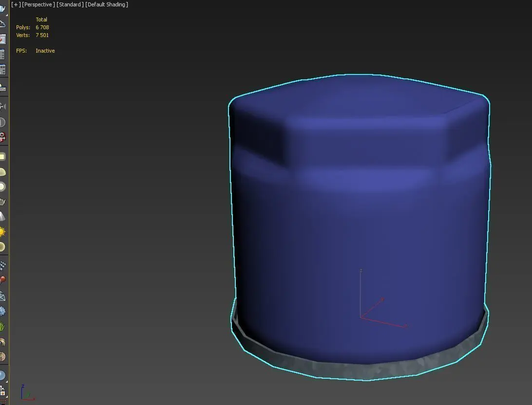Click the Verts count '7 501'

[42, 35]
